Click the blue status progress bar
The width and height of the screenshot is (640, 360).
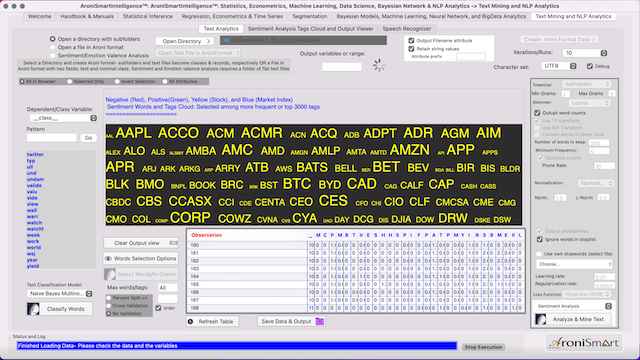(x=237, y=346)
